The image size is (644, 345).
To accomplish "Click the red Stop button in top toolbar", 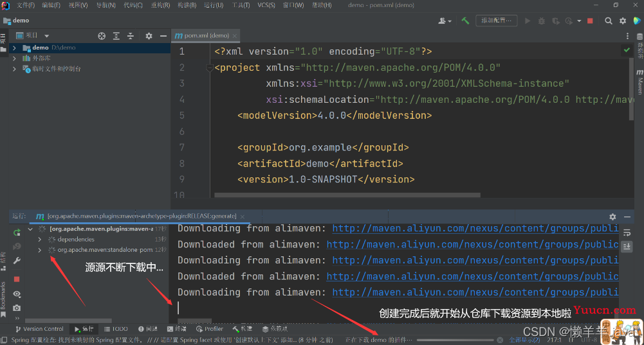I will coord(590,21).
